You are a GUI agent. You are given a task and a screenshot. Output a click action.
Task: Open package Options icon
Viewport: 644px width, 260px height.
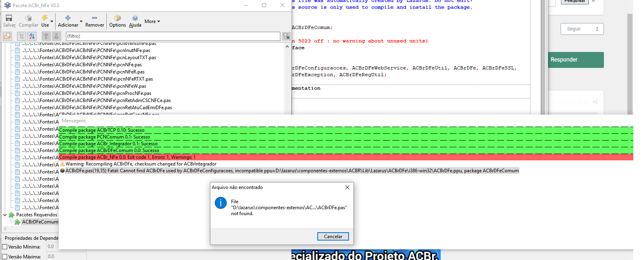click(x=118, y=18)
